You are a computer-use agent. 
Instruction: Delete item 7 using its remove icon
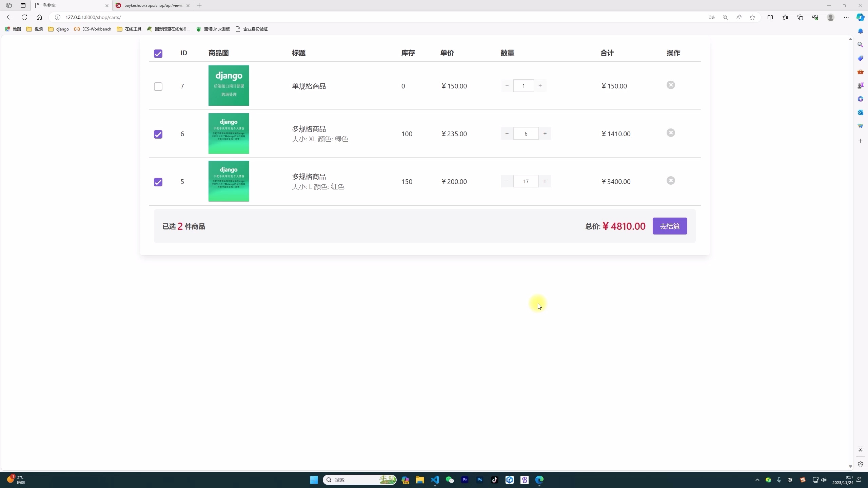coord(671,85)
